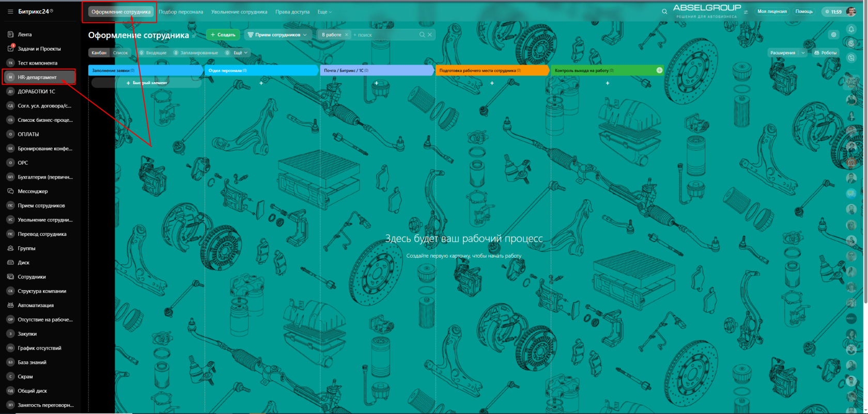The width and height of the screenshot is (868, 414).
Task: Open Список бизнес-процессов sidebar item
Action: pos(45,120)
